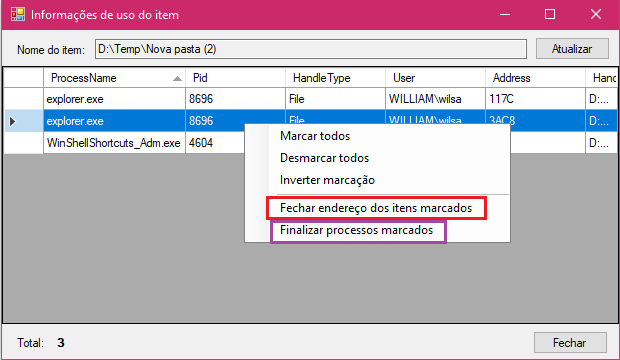Click the User column header
This screenshot has height=360, width=620.
(x=435, y=78)
